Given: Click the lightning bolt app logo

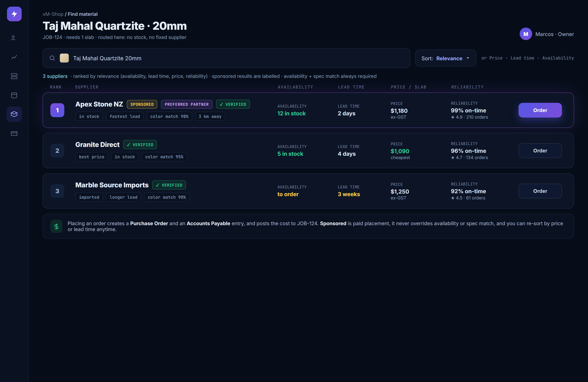Looking at the screenshot, I should click(x=14, y=14).
